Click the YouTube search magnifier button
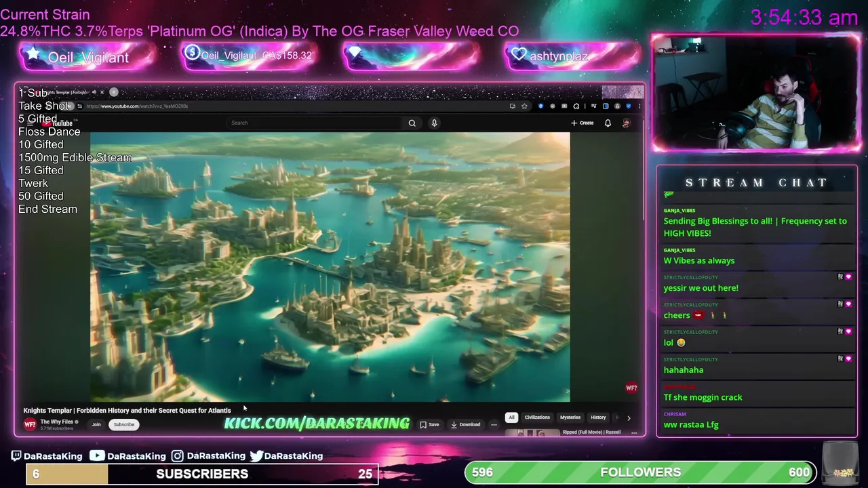This screenshot has height=488, width=868. point(412,123)
